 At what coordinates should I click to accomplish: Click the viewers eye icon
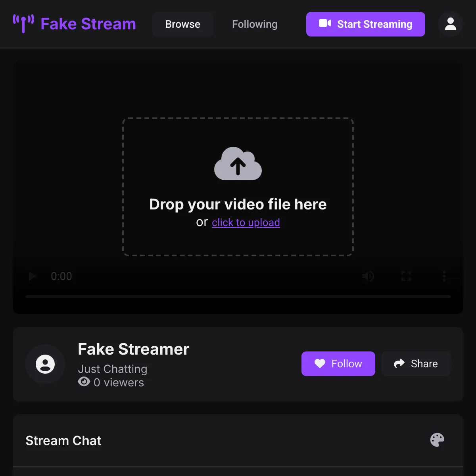point(83,382)
